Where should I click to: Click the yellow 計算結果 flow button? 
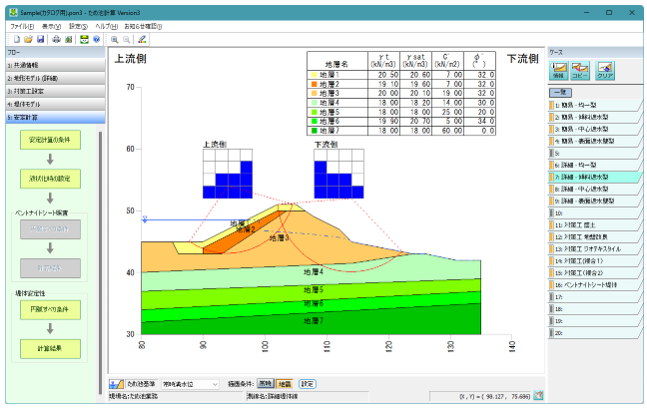click(50, 349)
